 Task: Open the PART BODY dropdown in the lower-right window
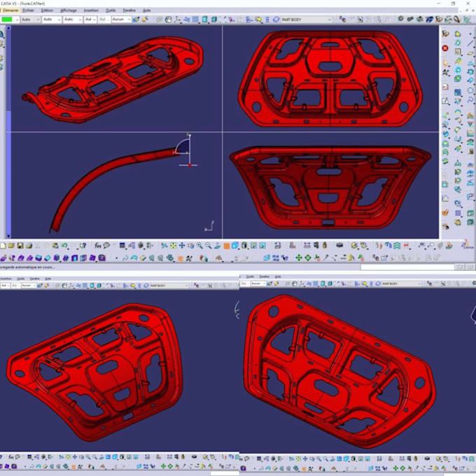point(401,283)
